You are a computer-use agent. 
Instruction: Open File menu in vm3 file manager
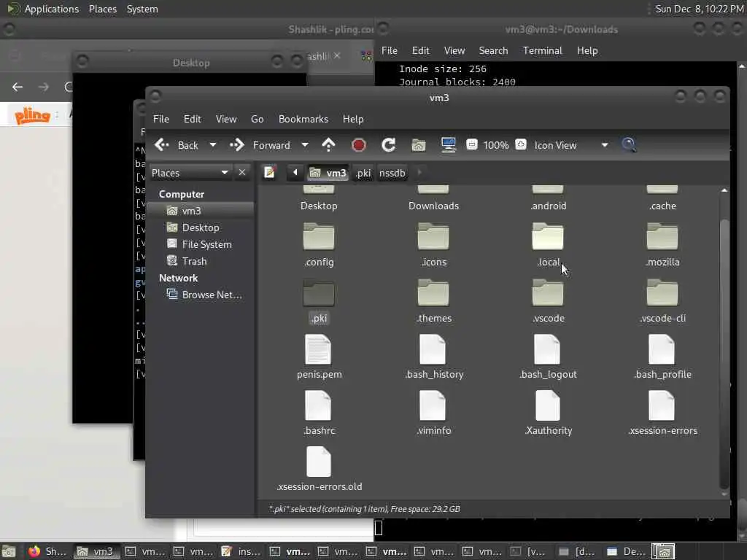(x=161, y=119)
